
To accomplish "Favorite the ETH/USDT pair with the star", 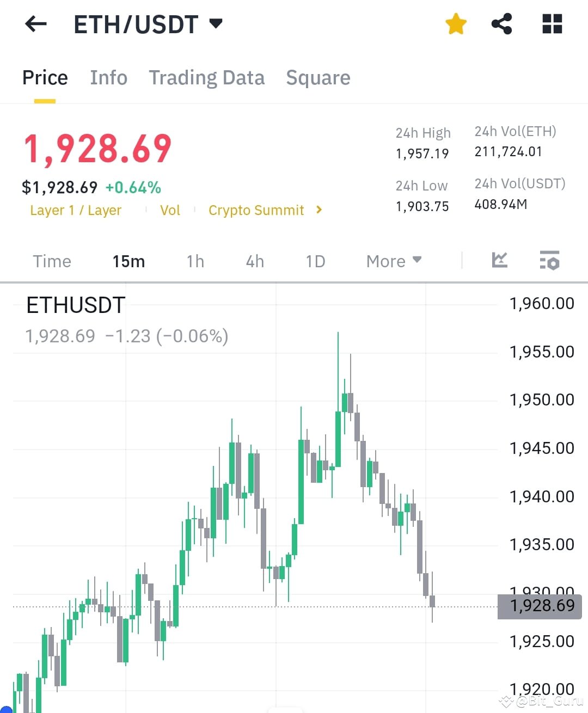I will [456, 24].
